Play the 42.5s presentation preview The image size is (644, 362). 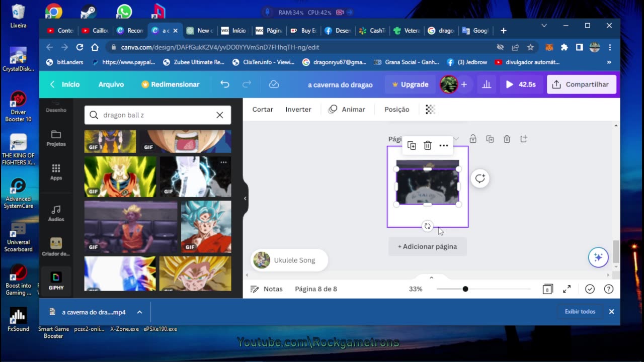[x=521, y=84]
